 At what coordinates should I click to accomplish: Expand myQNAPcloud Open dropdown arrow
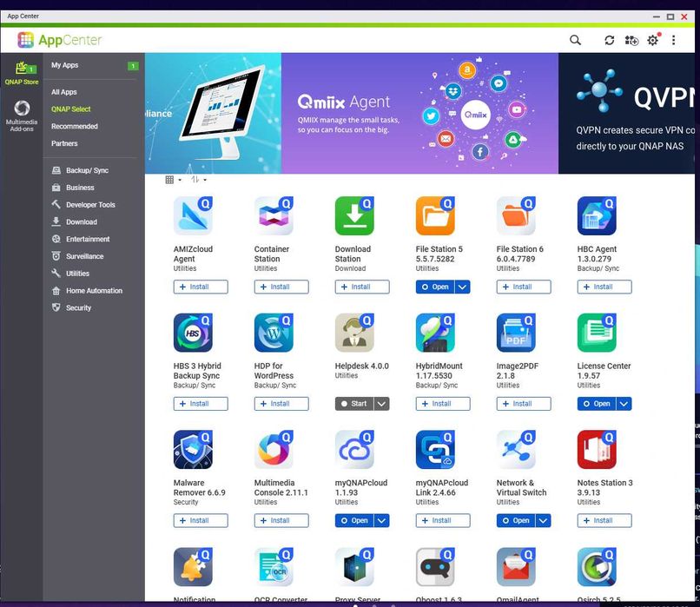point(381,521)
